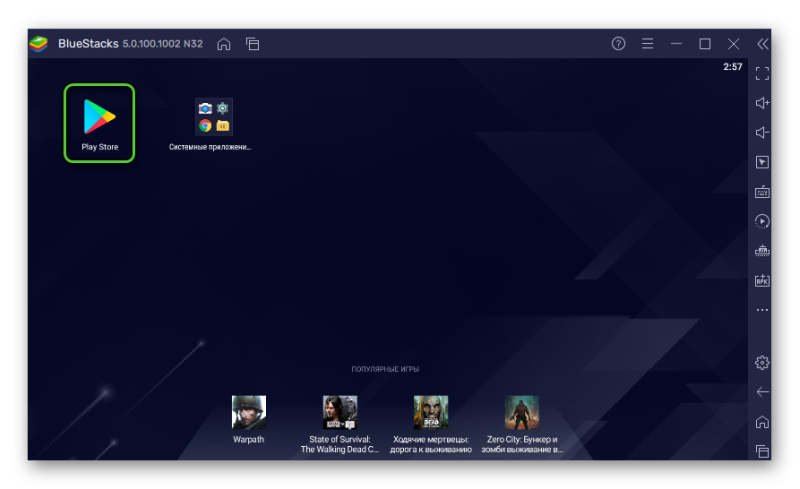This screenshot has height=489, width=800.
Task: Maximize the BlueStacks window
Action: [x=705, y=44]
